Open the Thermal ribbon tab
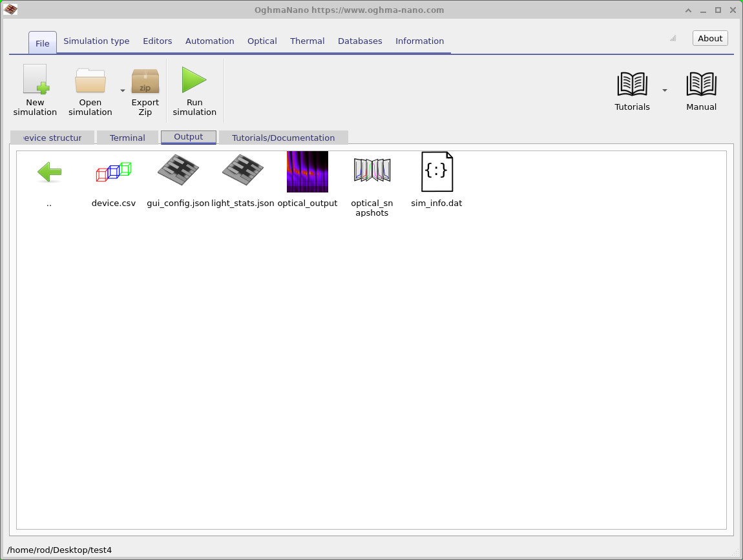This screenshot has width=743, height=560. point(307,41)
